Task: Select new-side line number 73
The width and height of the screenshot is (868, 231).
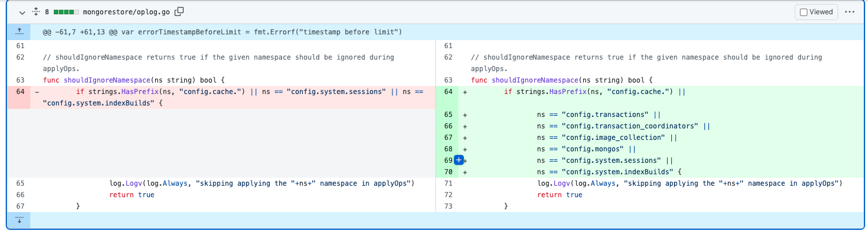Action: [448, 206]
